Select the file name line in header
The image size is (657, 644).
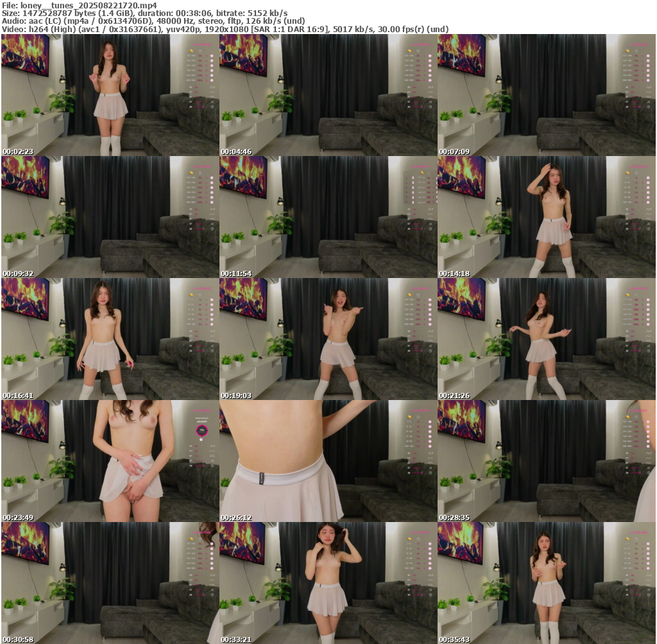[x=80, y=5]
